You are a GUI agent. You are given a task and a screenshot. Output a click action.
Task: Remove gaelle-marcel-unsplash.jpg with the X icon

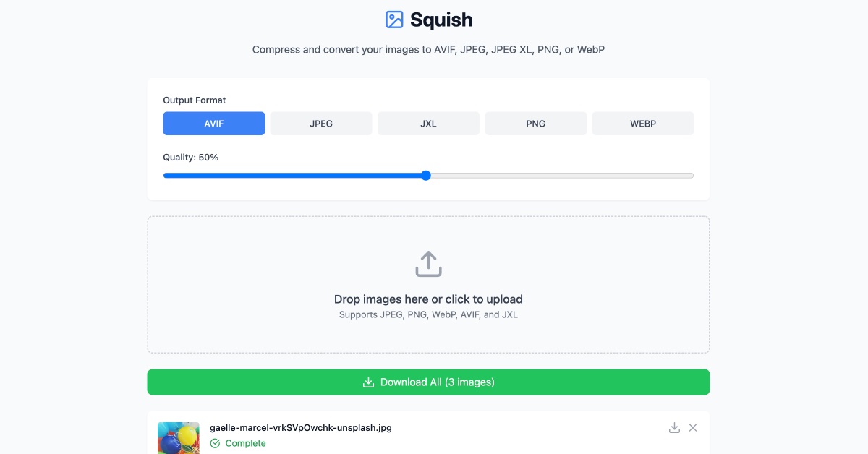click(692, 427)
